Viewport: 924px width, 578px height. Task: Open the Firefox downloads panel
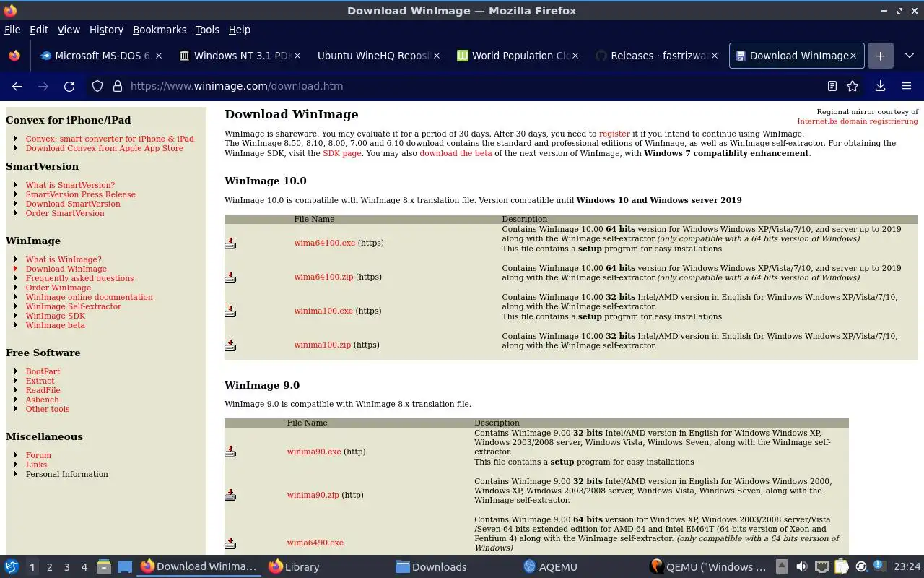coord(880,86)
